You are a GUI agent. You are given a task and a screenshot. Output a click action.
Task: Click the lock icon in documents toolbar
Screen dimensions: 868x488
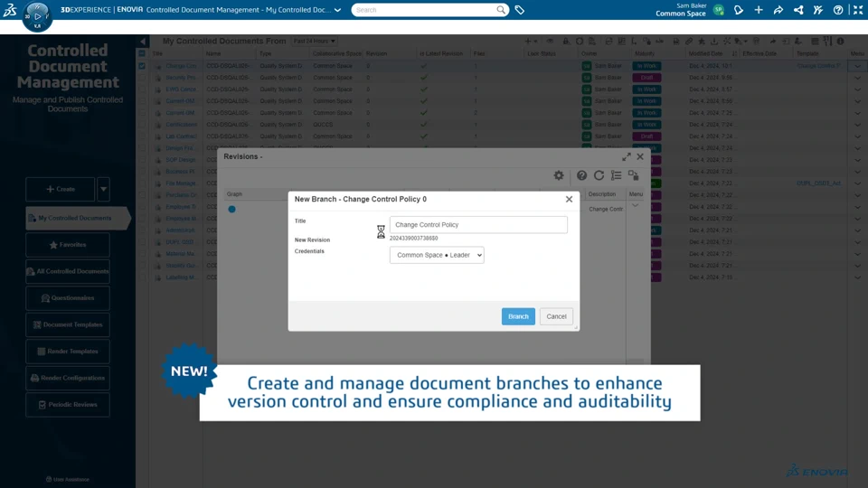(566, 42)
